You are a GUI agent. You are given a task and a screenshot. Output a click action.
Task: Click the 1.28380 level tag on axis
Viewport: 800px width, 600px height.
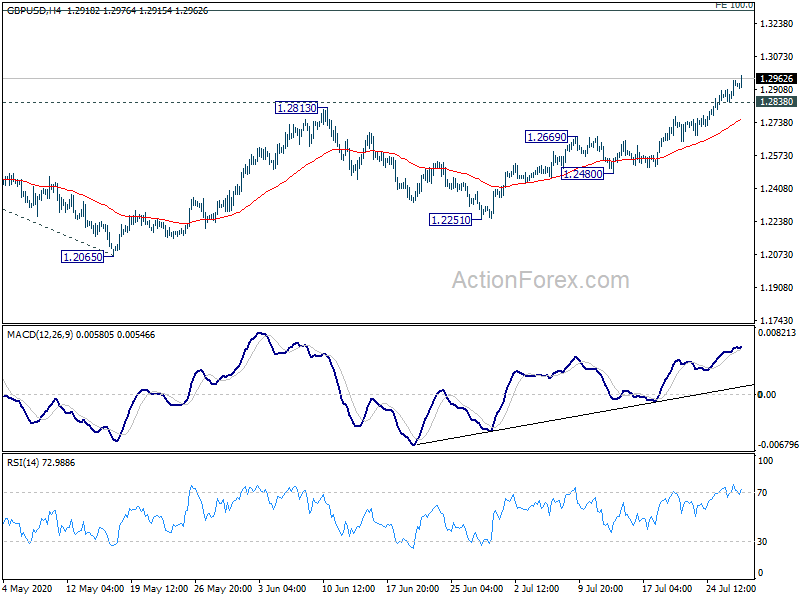pos(776,102)
